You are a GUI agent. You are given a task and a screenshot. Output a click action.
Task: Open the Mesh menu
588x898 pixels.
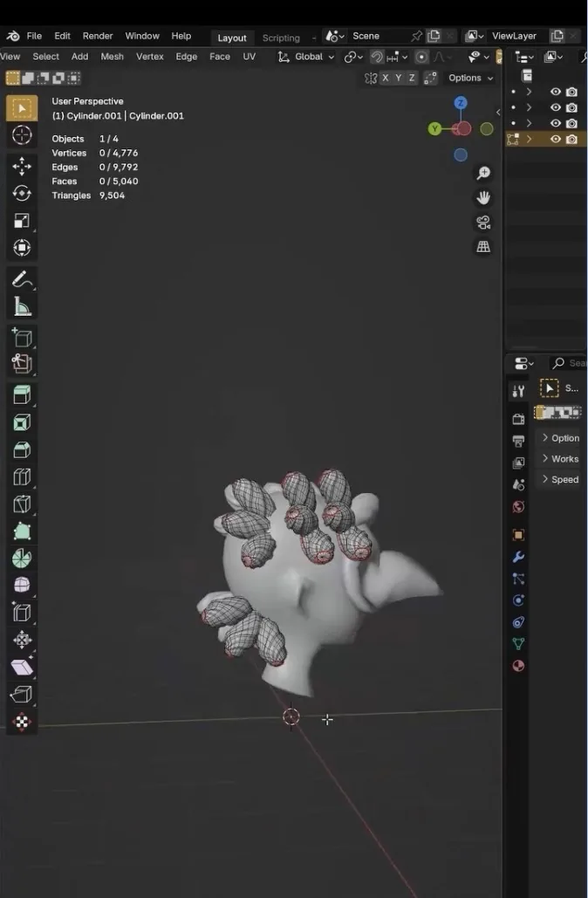click(x=113, y=56)
